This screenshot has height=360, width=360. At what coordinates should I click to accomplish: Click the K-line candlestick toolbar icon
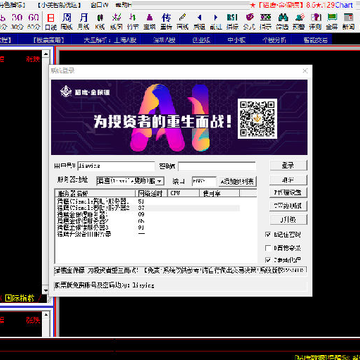point(100,21)
